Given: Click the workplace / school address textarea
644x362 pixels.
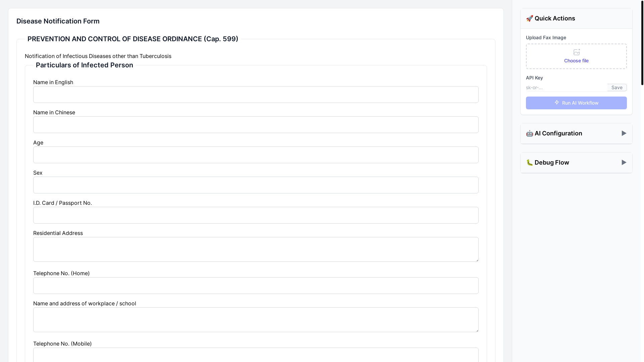Looking at the screenshot, I should point(256,320).
